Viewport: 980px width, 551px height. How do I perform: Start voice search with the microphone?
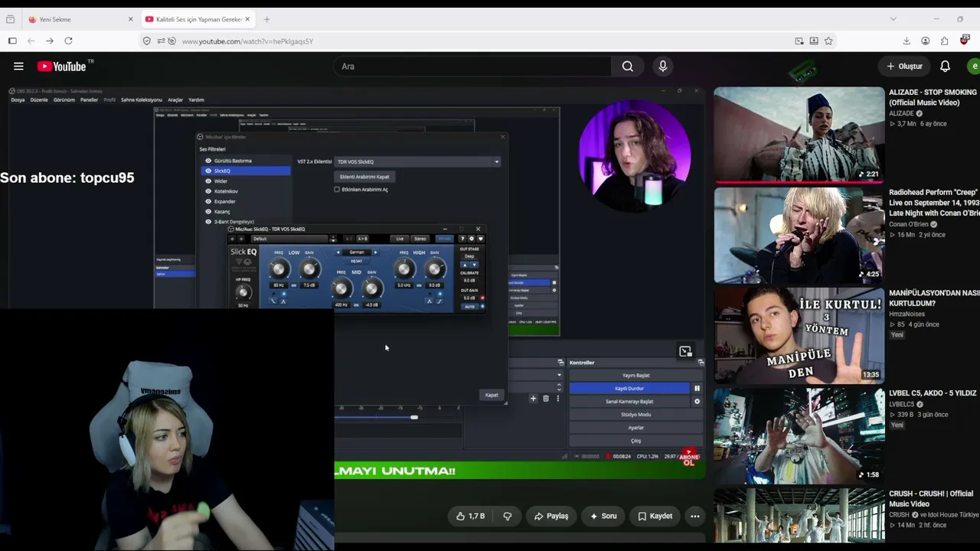[x=663, y=67]
